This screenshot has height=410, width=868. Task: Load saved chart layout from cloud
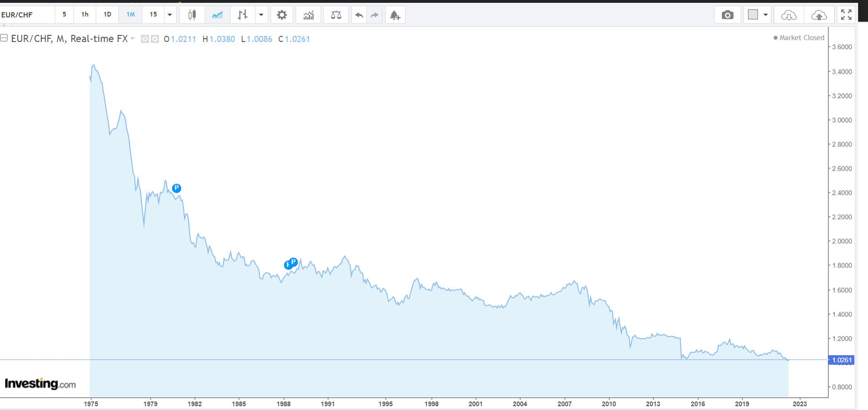789,15
